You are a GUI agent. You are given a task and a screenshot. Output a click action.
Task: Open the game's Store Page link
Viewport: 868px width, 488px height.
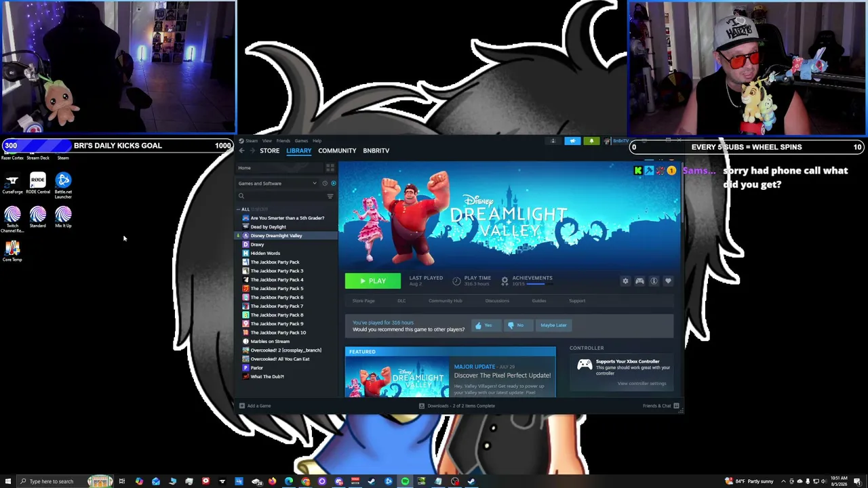tap(363, 301)
